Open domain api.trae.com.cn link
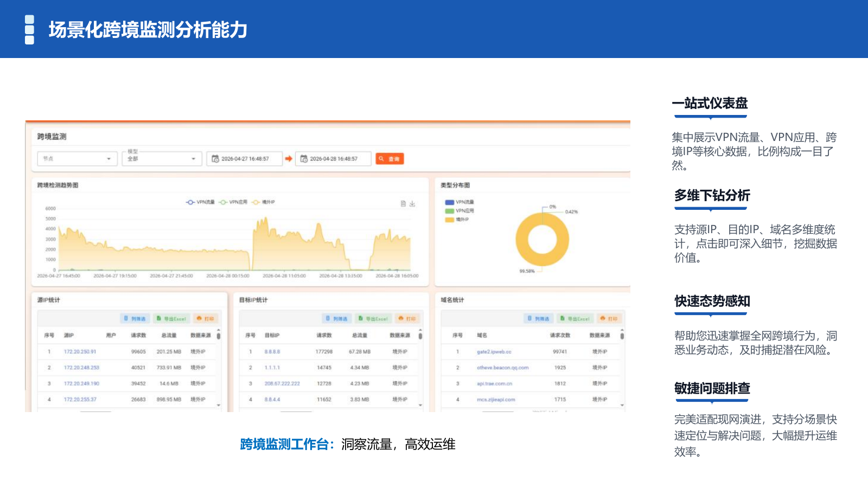The height and width of the screenshot is (488, 868). click(x=495, y=383)
